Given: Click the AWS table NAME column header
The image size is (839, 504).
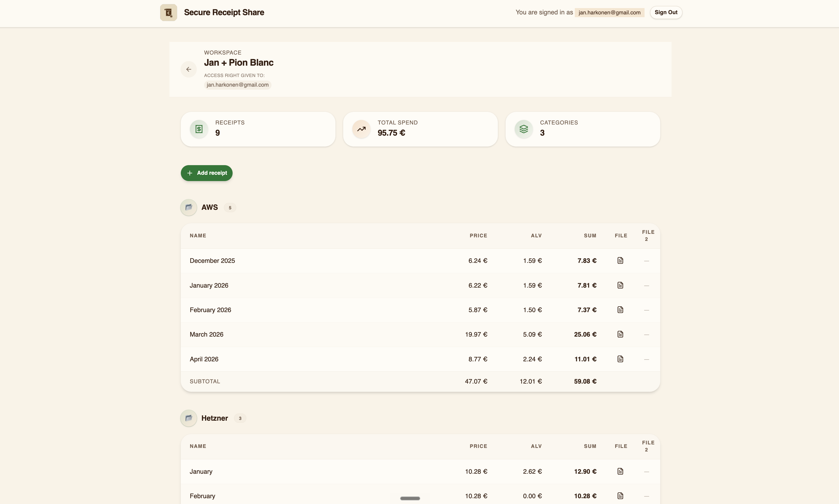Looking at the screenshot, I should 198,236.
